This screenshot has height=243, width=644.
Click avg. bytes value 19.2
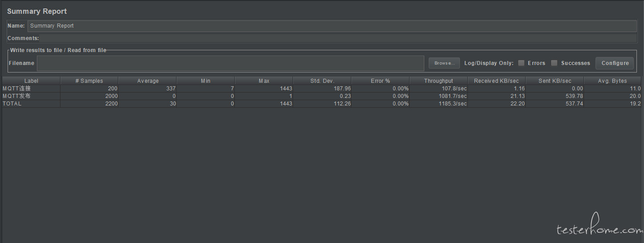tap(635, 104)
